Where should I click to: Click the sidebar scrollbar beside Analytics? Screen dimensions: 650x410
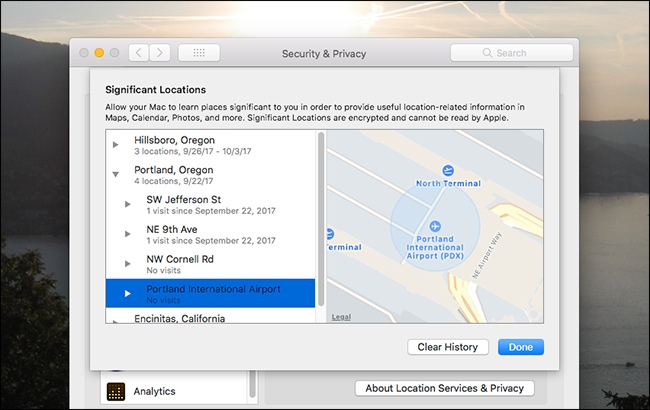pos(252,385)
